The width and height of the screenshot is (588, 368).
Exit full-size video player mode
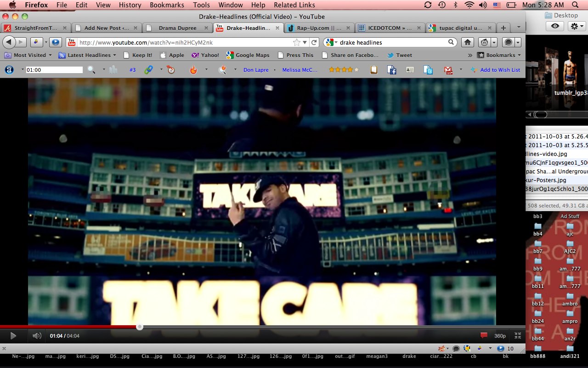[518, 336]
